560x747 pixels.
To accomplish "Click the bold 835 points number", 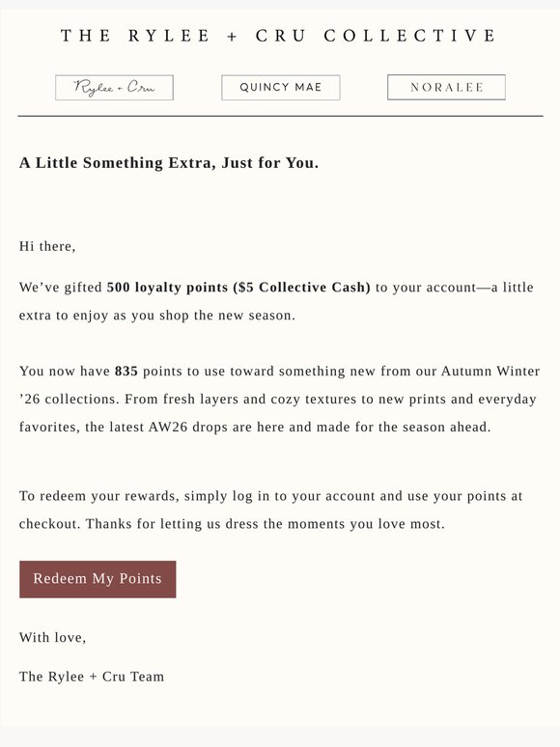I will point(126,372).
